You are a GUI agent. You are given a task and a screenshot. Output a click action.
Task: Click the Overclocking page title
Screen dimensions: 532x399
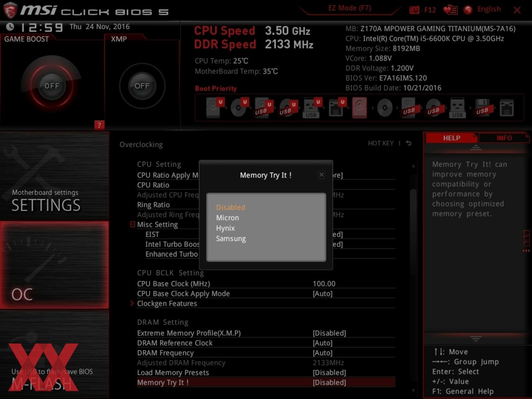coord(141,144)
